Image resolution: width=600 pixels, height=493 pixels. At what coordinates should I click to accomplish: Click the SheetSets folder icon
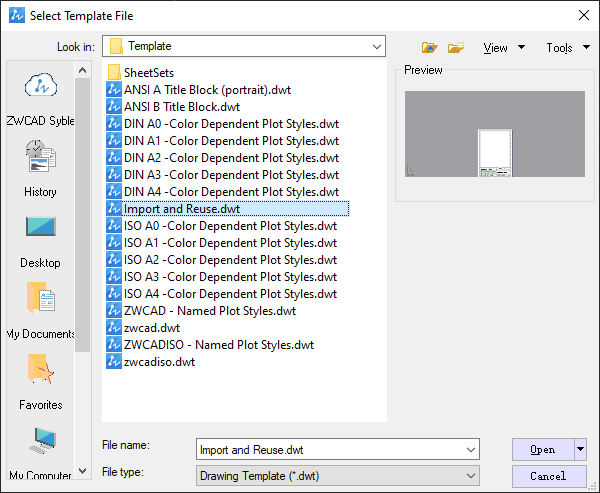(x=114, y=72)
